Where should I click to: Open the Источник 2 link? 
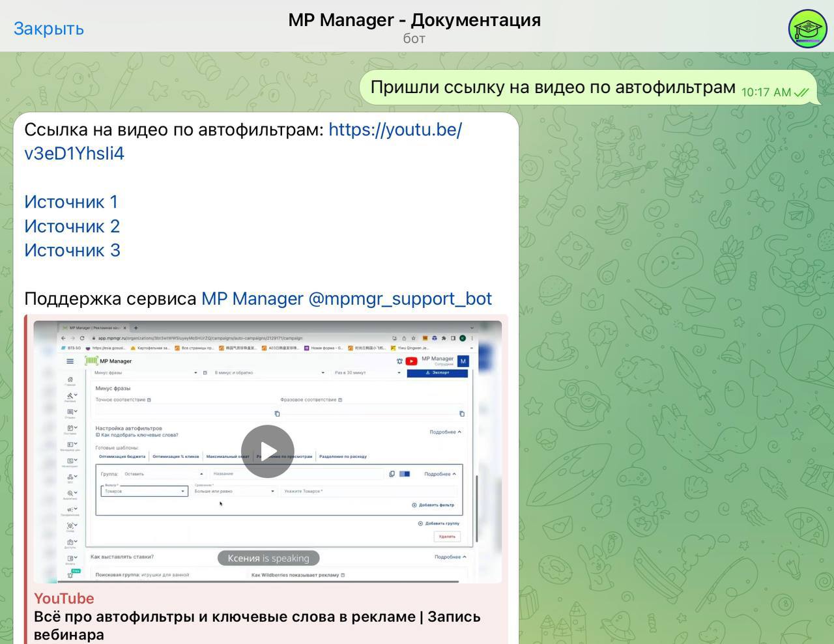pyautogui.click(x=72, y=226)
